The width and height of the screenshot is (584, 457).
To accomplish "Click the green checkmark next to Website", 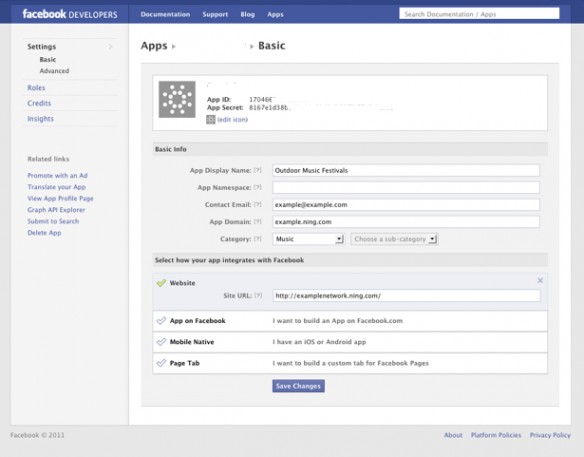I will click(161, 283).
